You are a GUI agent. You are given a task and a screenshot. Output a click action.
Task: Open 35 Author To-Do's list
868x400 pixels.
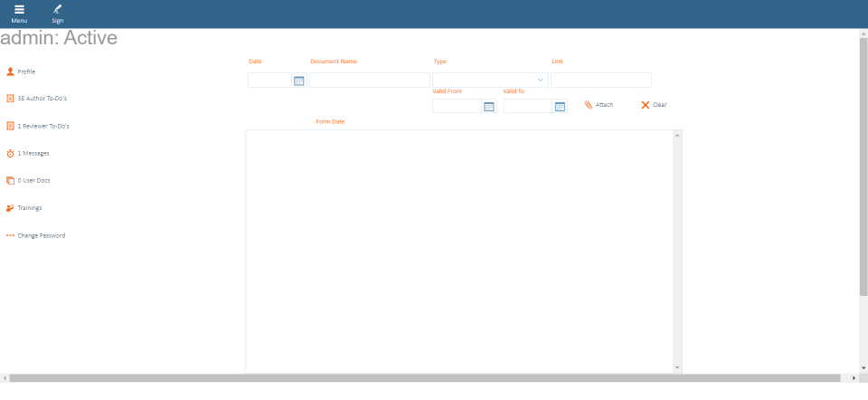tap(42, 98)
